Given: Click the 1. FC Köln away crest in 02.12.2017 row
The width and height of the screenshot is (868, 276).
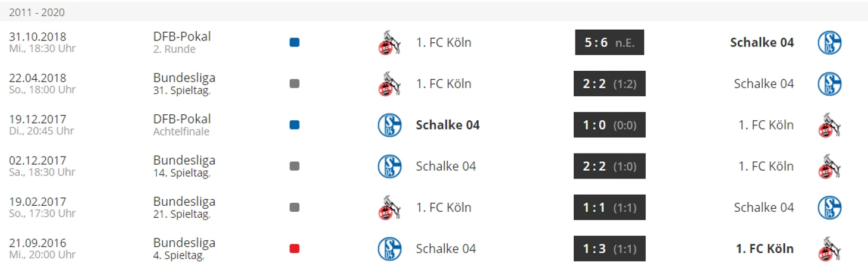Looking at the screenshot, I should pos(829,166).
